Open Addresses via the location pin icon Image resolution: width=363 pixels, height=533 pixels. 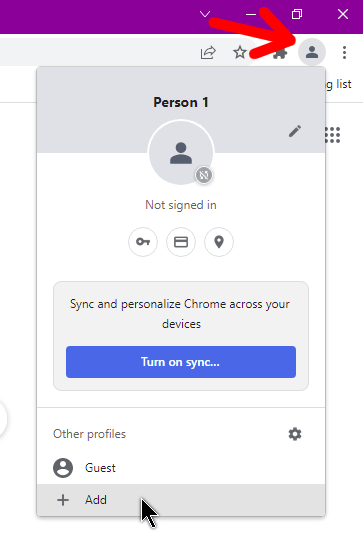point(219,242)
